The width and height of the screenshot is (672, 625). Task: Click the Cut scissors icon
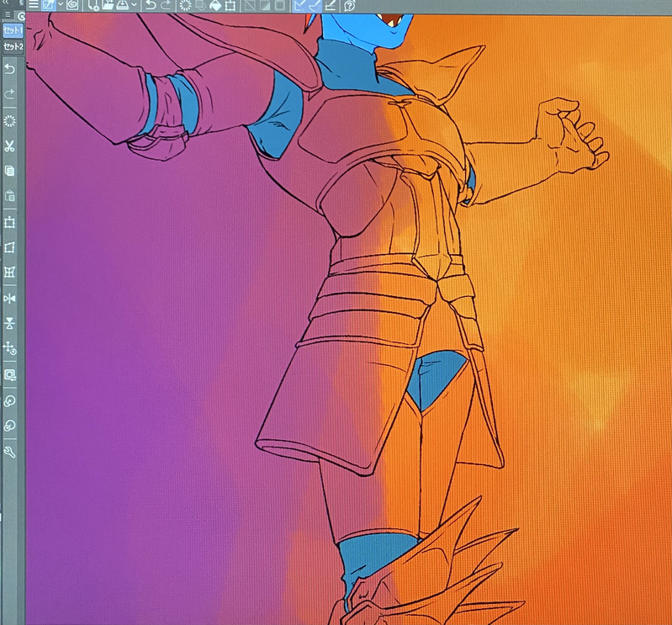(x=9, y=146)
